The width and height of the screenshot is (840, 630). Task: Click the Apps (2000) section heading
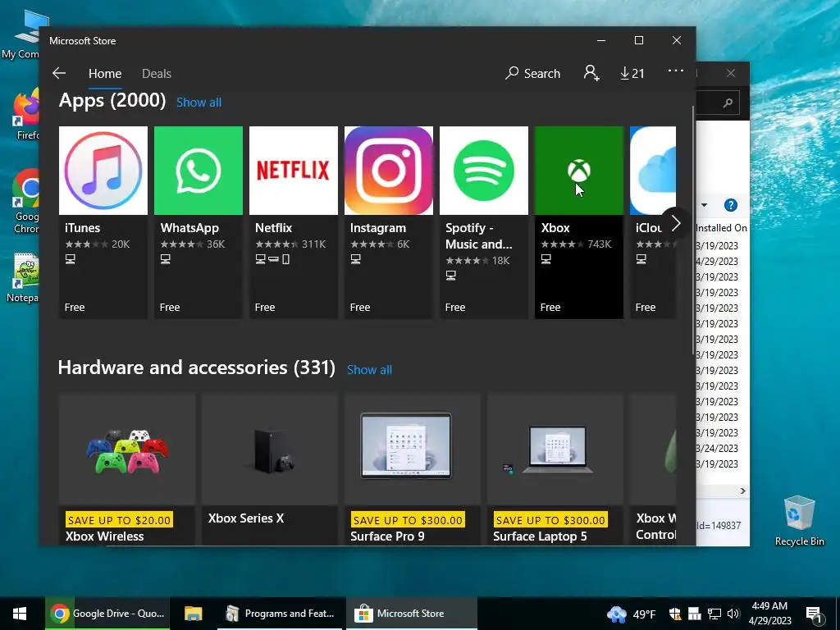click(x=112, y=100)
